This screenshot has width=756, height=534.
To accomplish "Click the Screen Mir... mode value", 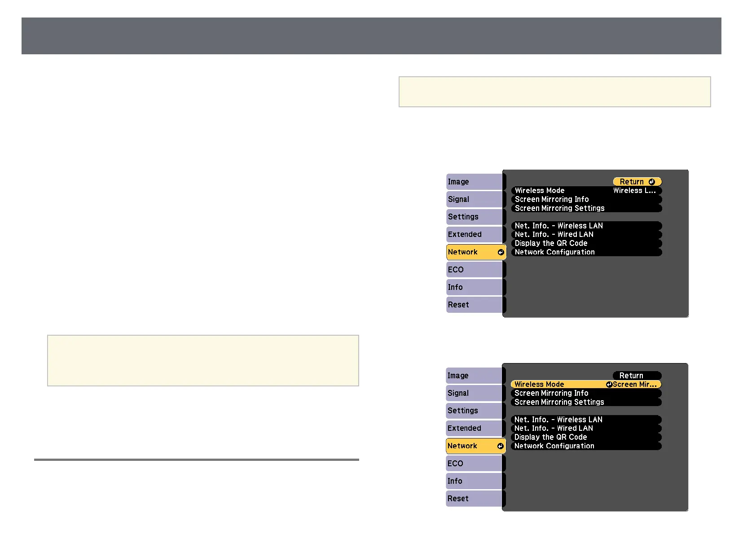I will [x=635, y=385].
